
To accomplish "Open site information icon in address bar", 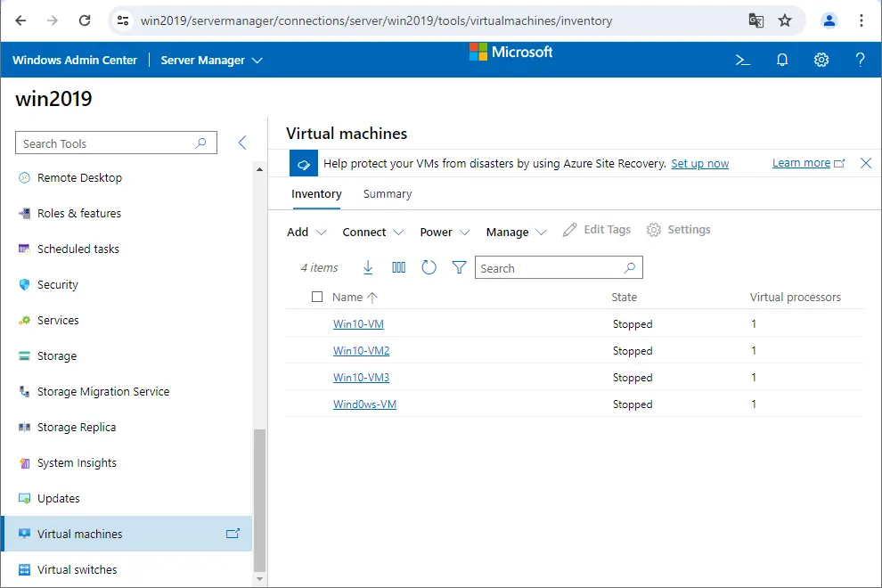I will coord(123,20).
